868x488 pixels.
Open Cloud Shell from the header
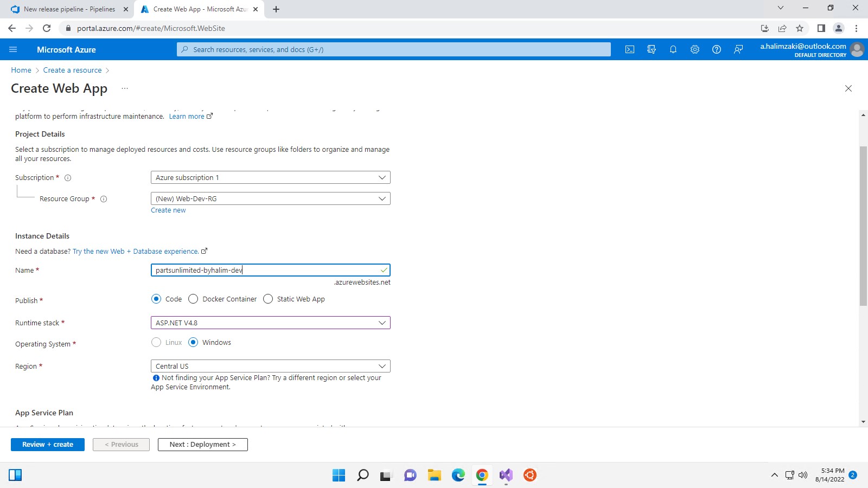coord(630,49)
